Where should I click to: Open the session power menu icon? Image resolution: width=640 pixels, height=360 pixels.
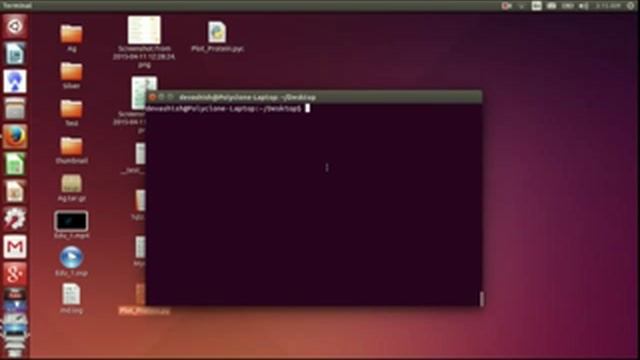coord(631,6)
